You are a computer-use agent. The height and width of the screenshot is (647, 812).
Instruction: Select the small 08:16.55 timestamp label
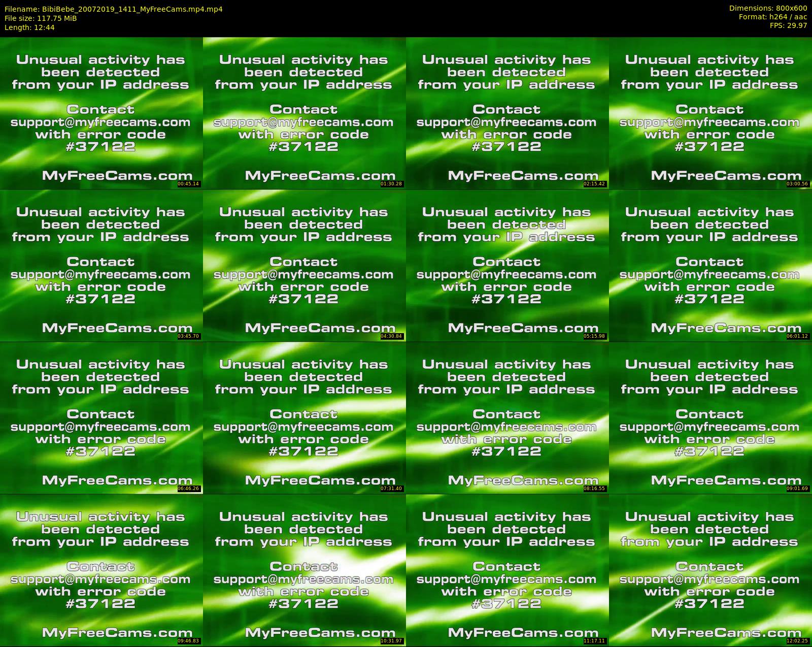595,489
